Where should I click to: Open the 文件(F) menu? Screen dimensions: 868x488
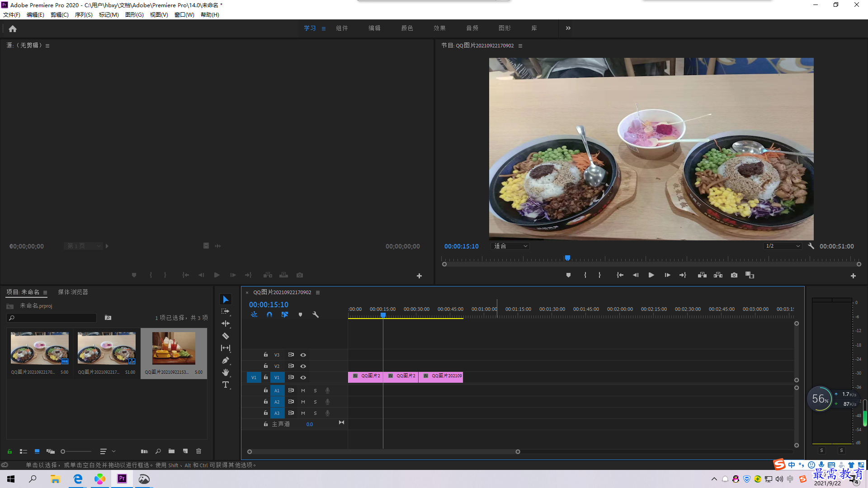coord(12,15)
